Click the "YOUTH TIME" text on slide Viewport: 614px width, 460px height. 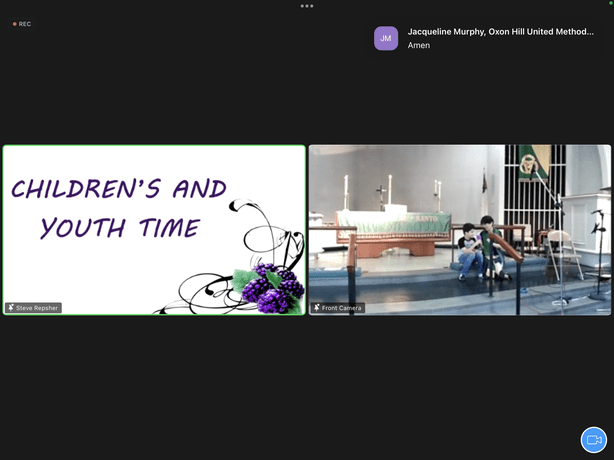pyautogui.click(x=119, y=228)
